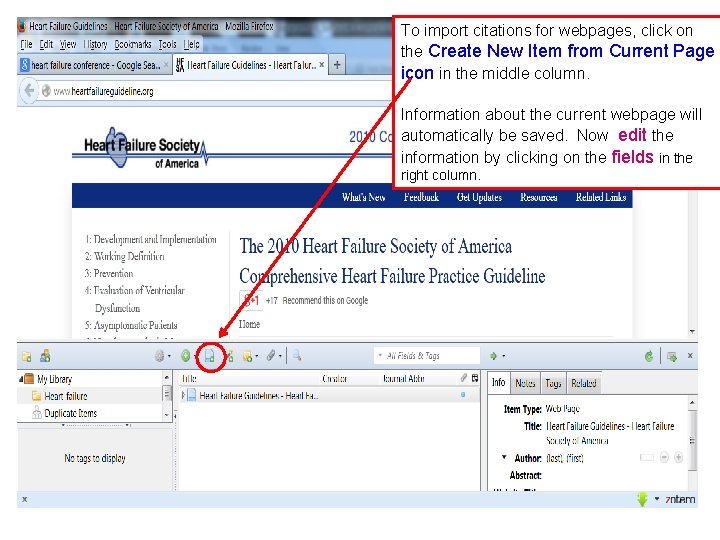Click the Sync with Zotero Server icon
The height and width of the screenshot is (540, 720).
tap(649, 356)
